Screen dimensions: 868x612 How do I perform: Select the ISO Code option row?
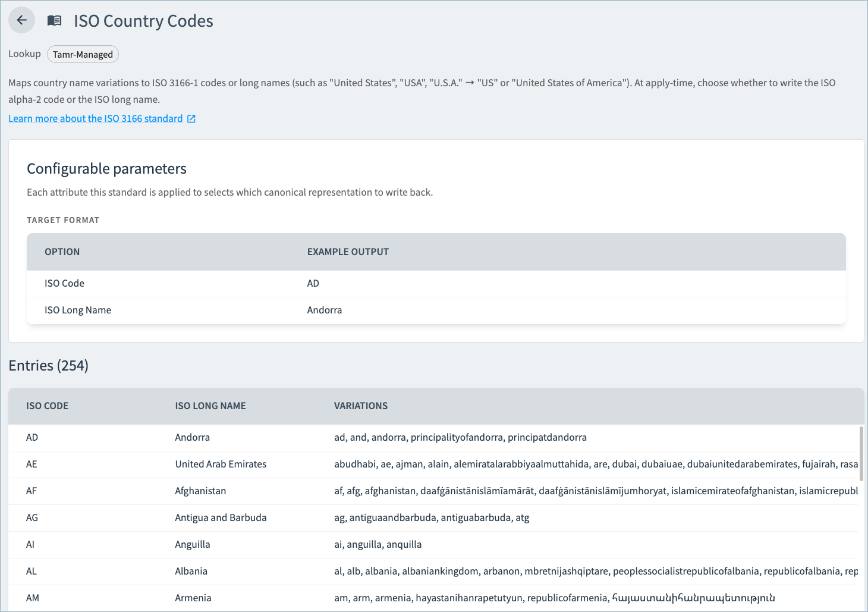click(x=436, y=284)
